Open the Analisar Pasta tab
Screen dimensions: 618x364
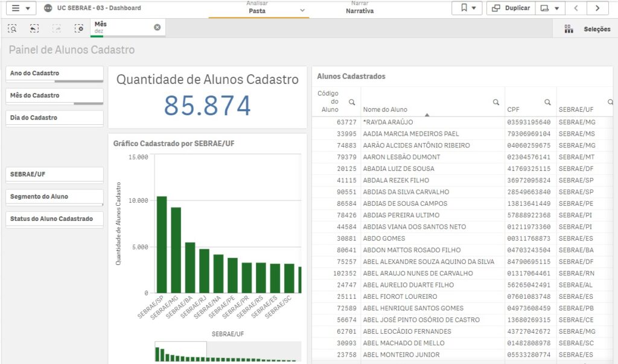pyautogui.click(x=258, y=8)
